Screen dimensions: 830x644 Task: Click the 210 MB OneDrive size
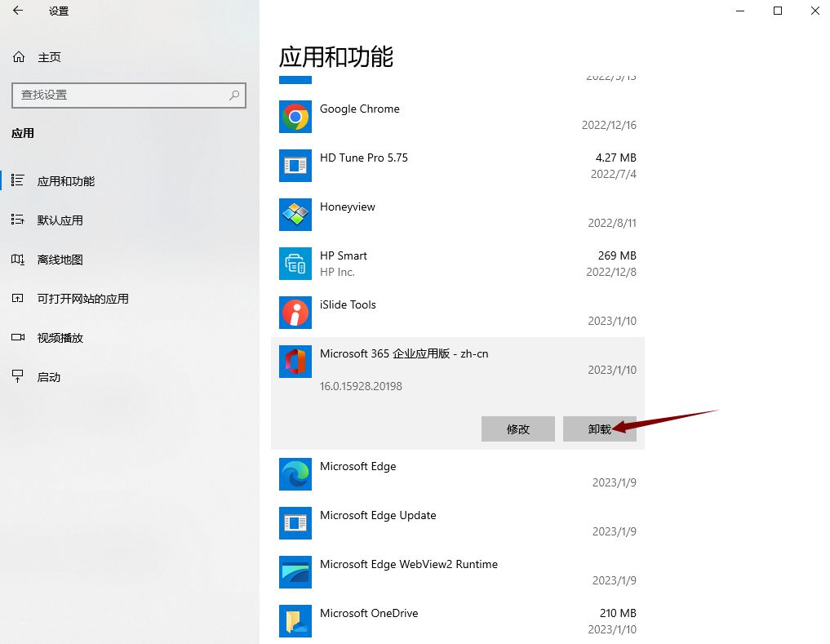click(618, 613)
